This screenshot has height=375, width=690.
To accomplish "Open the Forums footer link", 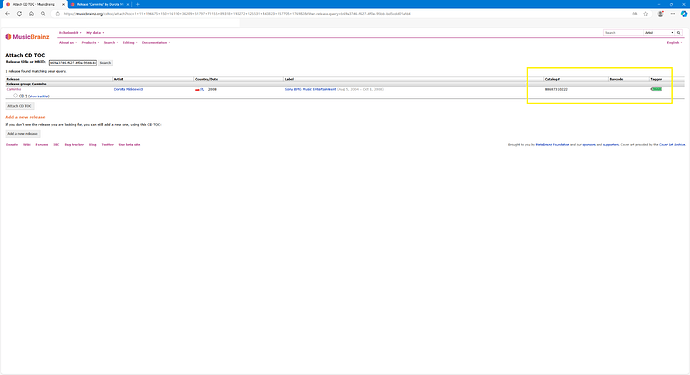I will pos(42,145).
